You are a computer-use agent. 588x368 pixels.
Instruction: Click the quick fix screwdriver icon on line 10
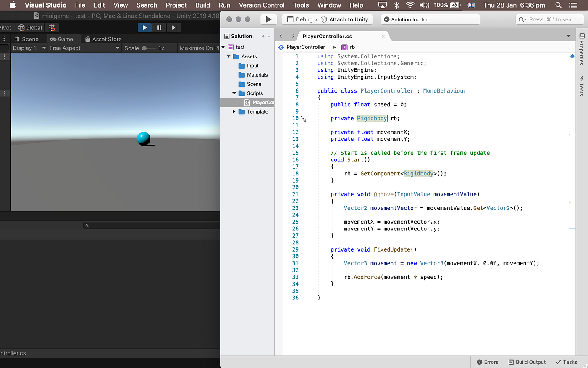coord(303,119)
